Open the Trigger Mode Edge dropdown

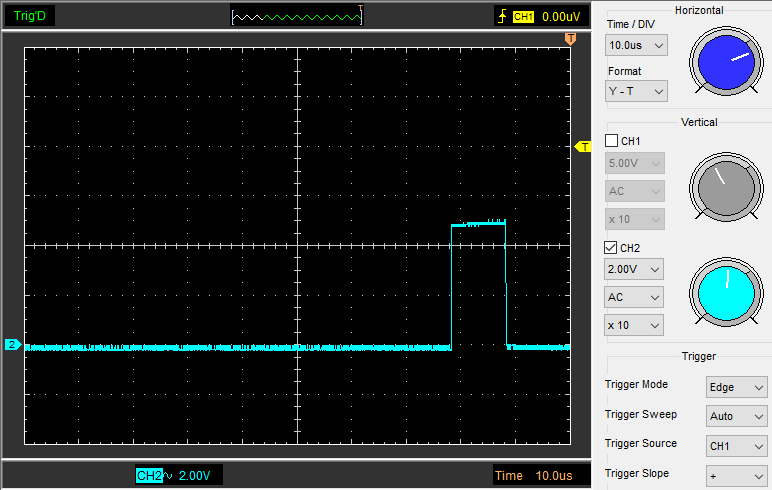736,387
